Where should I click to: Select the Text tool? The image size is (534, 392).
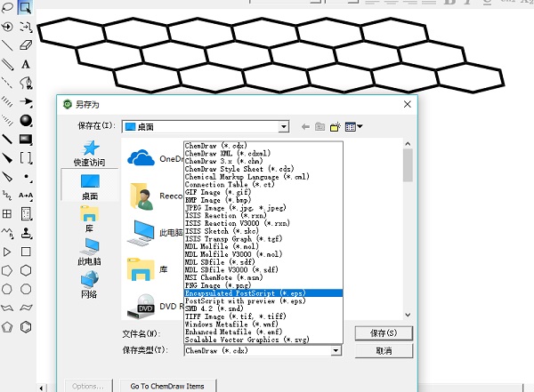tap(25, 64)
